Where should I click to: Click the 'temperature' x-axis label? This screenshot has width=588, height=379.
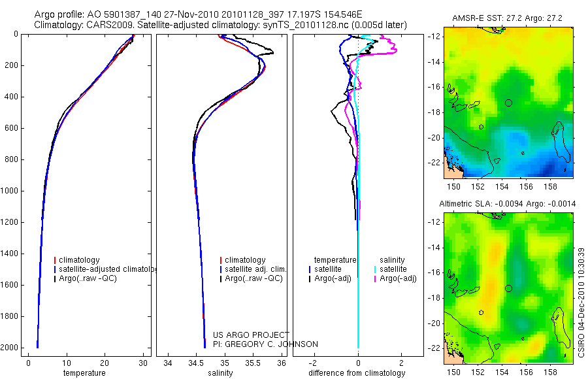pos(84,373)
